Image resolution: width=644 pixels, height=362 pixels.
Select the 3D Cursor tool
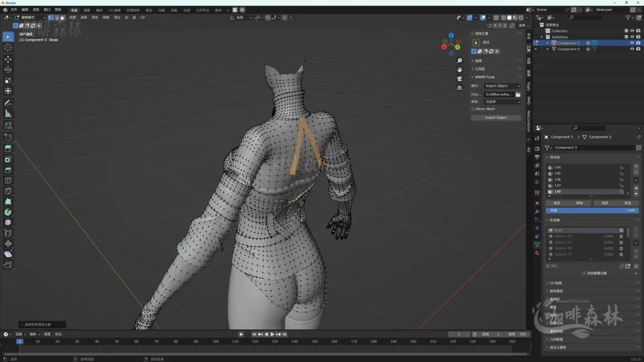(8, 47)
